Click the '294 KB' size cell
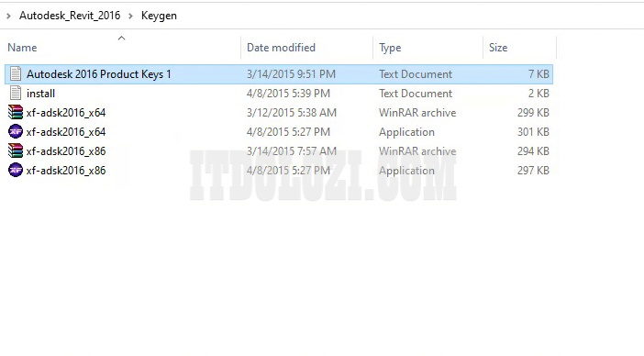Screen dimensions: 644x356 pos(533,151)
